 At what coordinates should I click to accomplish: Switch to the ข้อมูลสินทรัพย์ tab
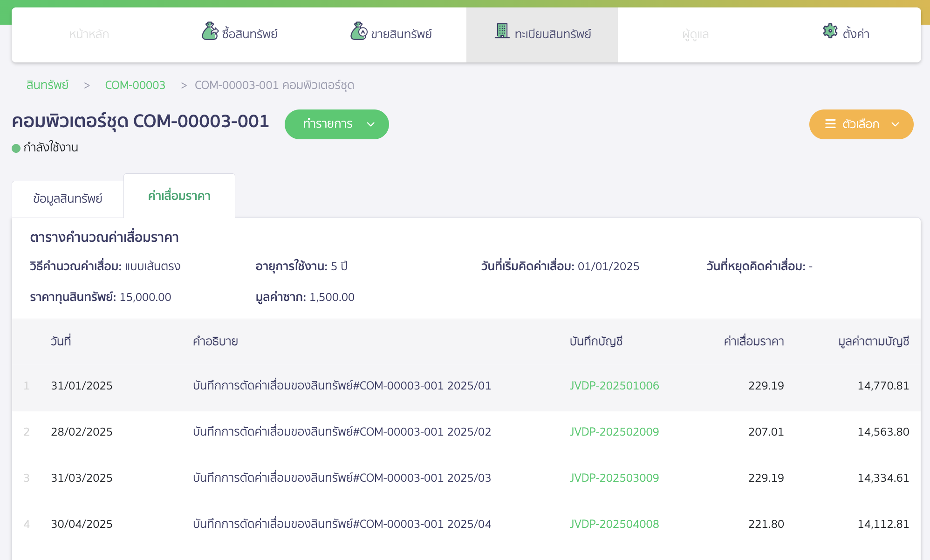(x=68, y=199)
